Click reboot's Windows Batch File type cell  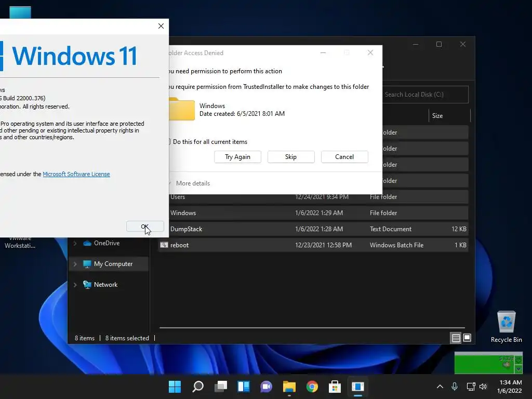(396, 245)
